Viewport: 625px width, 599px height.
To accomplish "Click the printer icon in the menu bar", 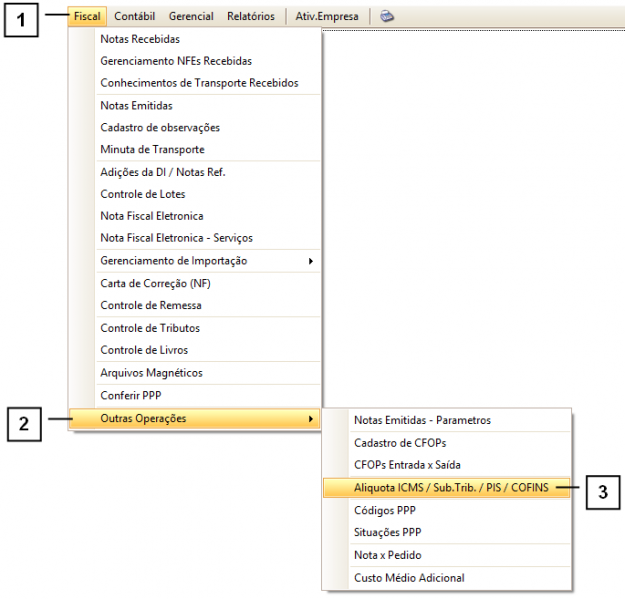I will (x=387, y=17).
